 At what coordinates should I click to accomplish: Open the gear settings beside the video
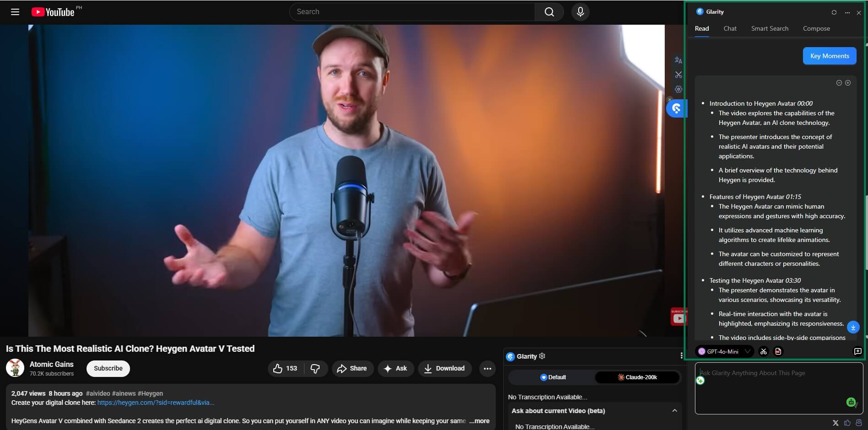point(678,89)
